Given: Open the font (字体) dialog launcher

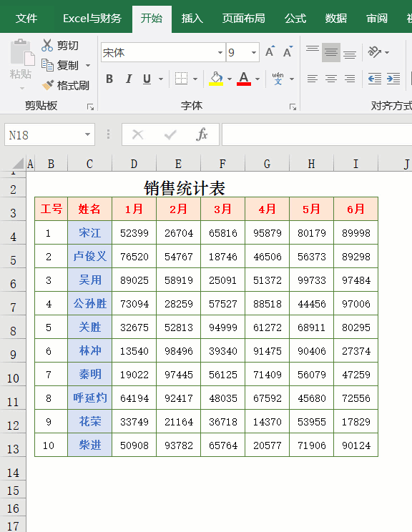Looking at the screenshot, I should pos(293,107).
